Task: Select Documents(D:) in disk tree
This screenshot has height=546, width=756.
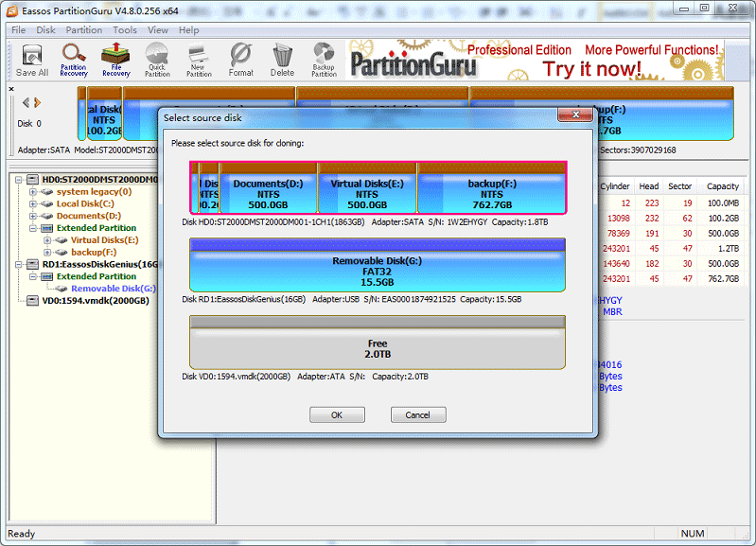Action: click(x=89, y=216)
